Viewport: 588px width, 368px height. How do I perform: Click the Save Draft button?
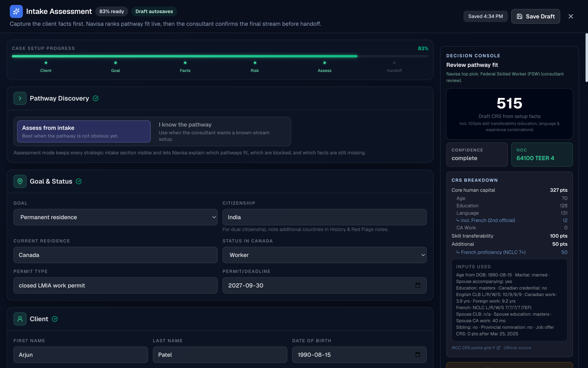click(536, 16)
